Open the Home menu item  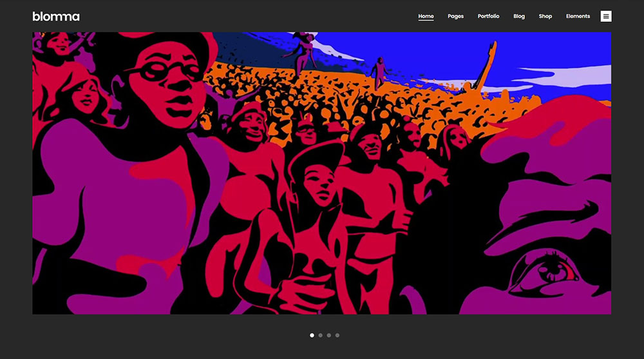[426, 16]
